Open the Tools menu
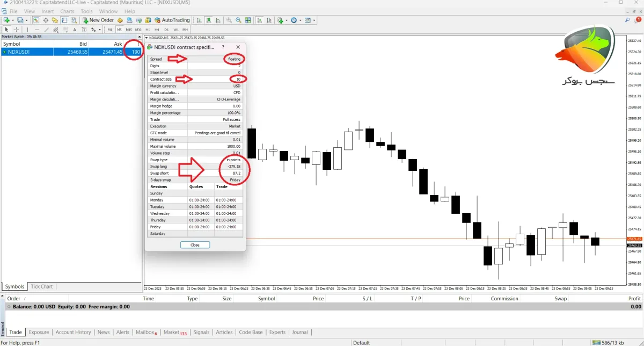Screen dimensions: 644x346 [x=86, y=11]
